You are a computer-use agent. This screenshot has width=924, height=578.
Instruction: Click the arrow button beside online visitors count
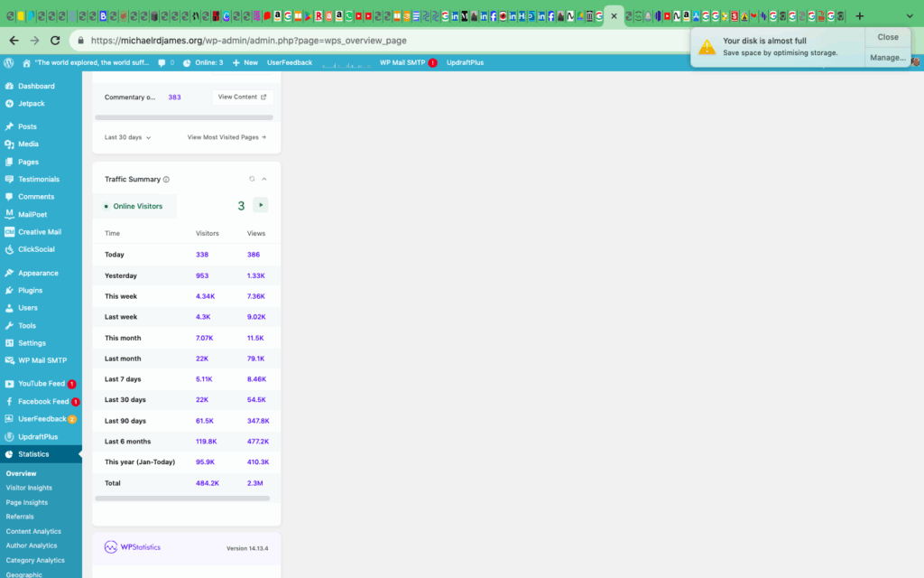pyautogui.click(x=261, y=205)
